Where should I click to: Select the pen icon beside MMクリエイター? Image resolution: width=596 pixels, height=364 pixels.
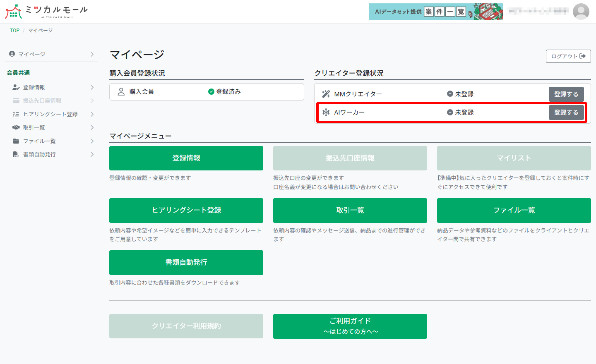click(x=326, y=94)
